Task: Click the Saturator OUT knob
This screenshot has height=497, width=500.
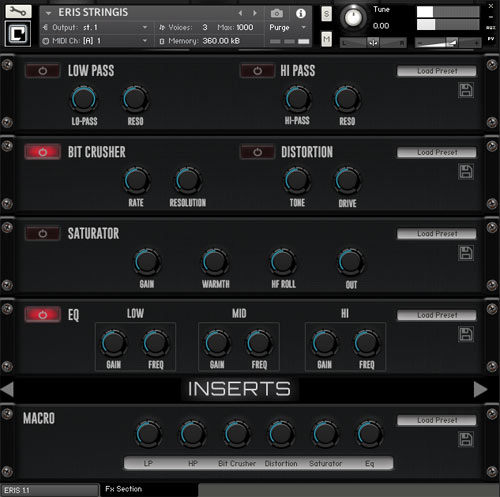Action: [x=351, y=262]
